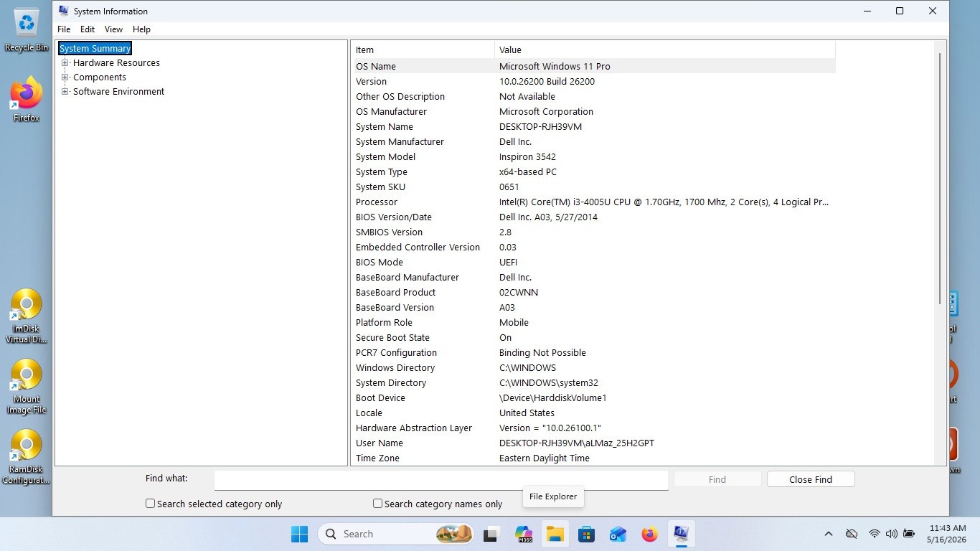
Task: Select the Mount Image File desktop icon
Action: [x=27, y=387]
